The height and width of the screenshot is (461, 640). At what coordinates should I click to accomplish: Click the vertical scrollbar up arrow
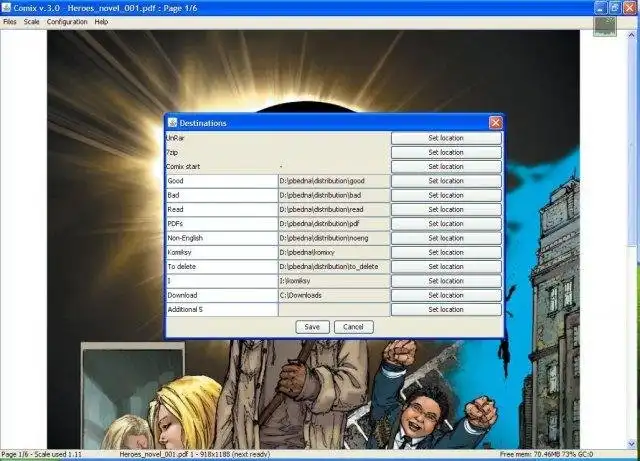(x=631, y=35)
